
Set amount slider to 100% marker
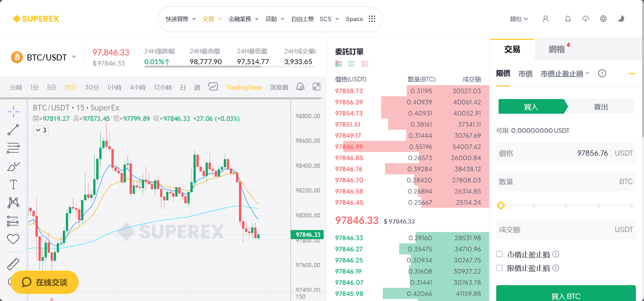[631, 206]
